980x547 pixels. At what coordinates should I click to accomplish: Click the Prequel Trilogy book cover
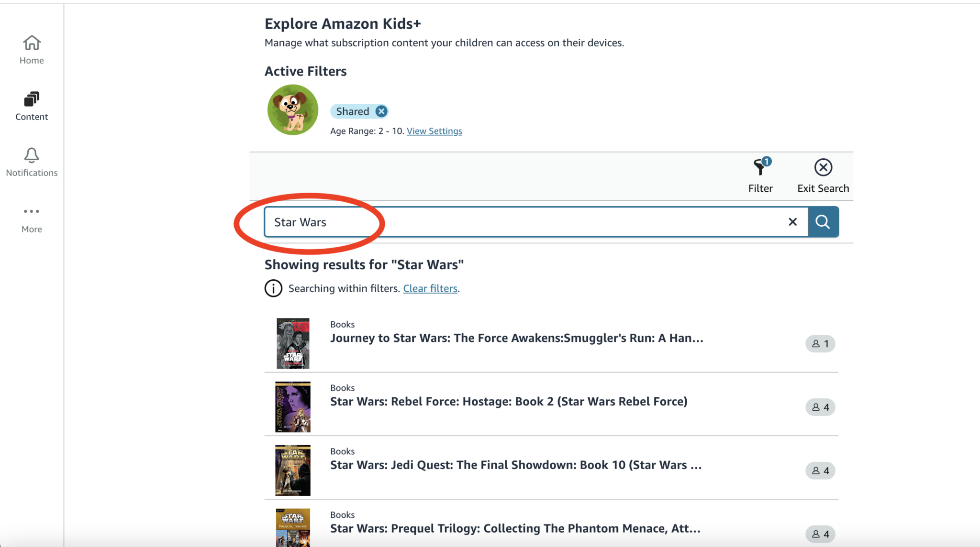coord(293,528)
